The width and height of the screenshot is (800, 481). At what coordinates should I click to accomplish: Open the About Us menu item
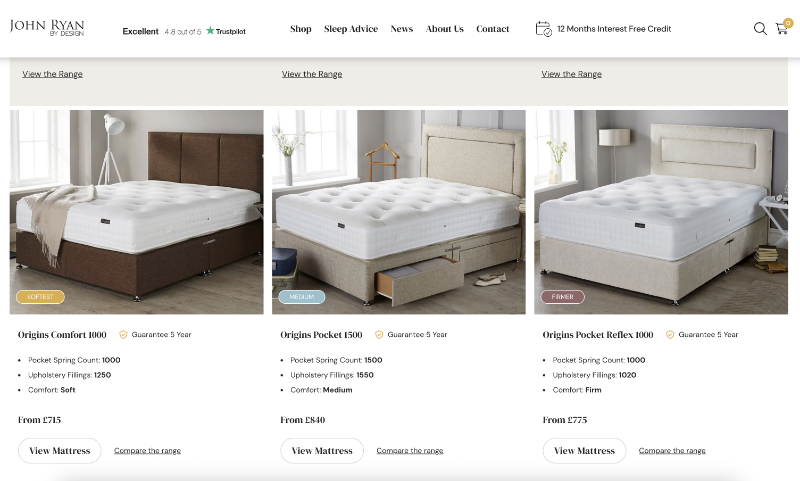[x=444, y=29]
